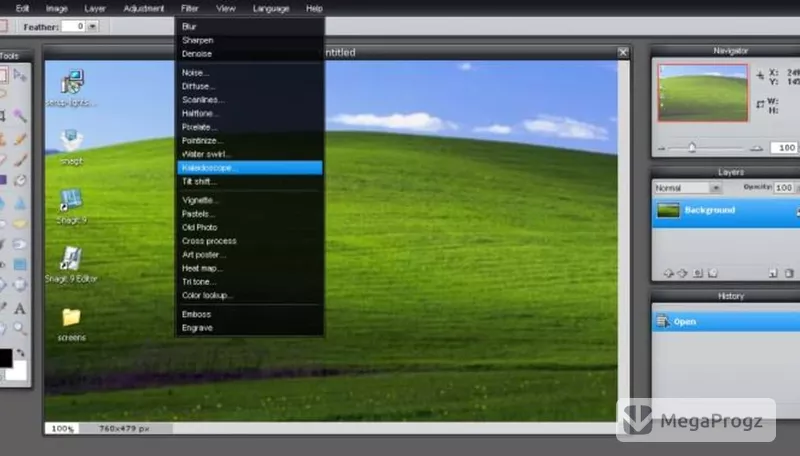Screen dimensions: 800x456
Task: Choose Pixelate filter entry
Action: click(x=250, y=128)
